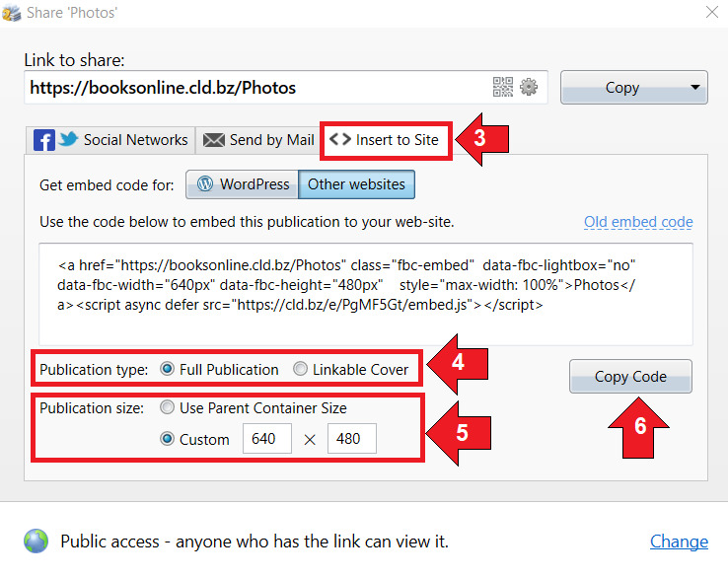Select Custom publication size option
Screen dimensions: 728x578
point(167,439)
